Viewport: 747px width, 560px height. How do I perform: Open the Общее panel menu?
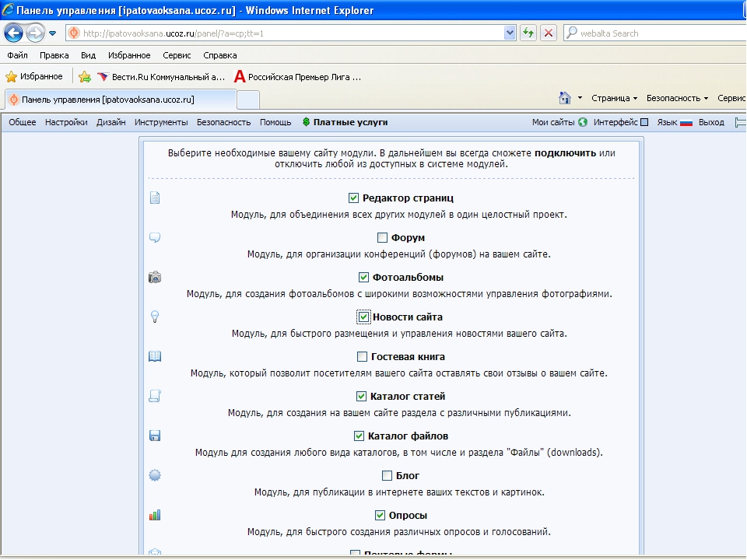(23, 122)
